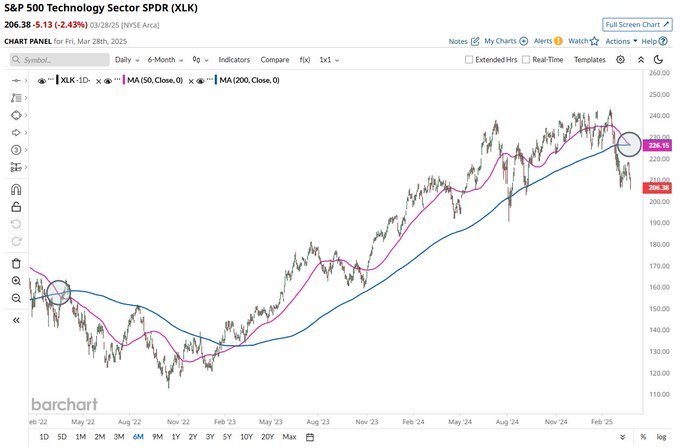Enable the Extended Hrs checkbox
Viewport: 680px width, 448px height.
[x=471, y=60]
